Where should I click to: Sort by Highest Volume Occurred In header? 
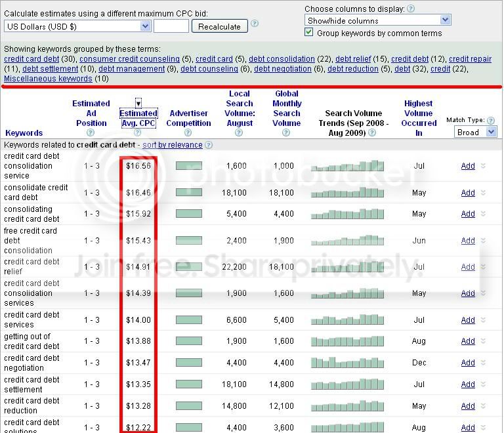419,118
